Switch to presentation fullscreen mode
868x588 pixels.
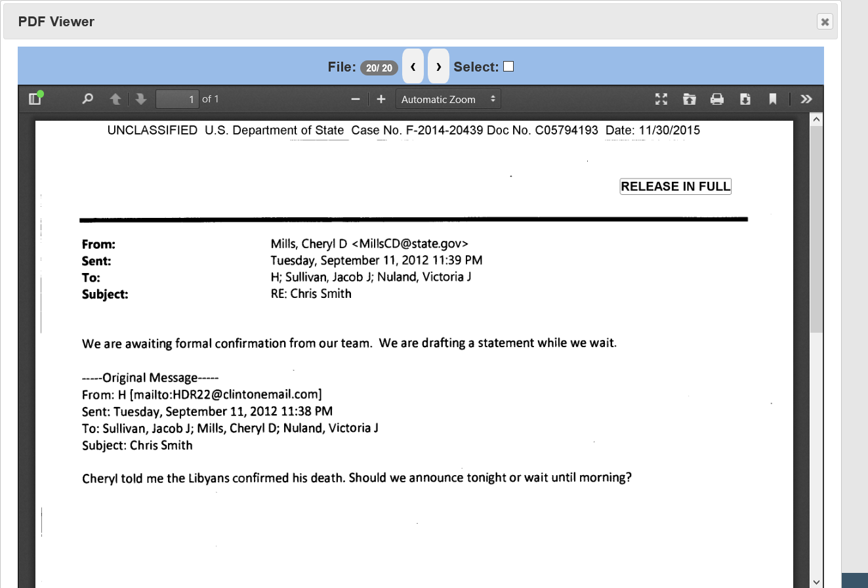click(x=661, y=99)
